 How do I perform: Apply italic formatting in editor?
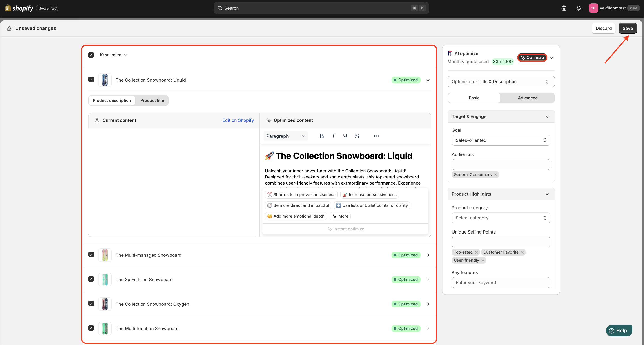coord(333,136)
